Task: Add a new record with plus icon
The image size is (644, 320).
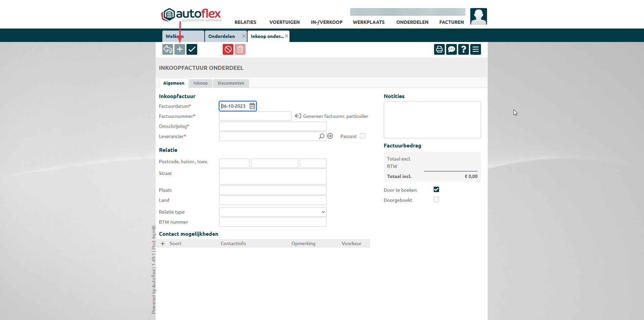Action: [180, 49]
